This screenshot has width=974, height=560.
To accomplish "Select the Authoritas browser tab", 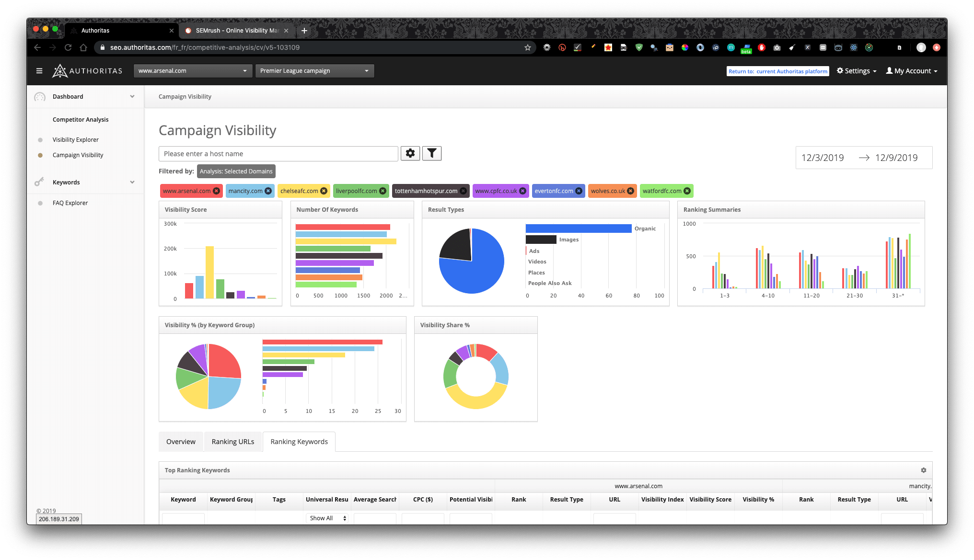I will pyautogui.click(x=122, y=31).
